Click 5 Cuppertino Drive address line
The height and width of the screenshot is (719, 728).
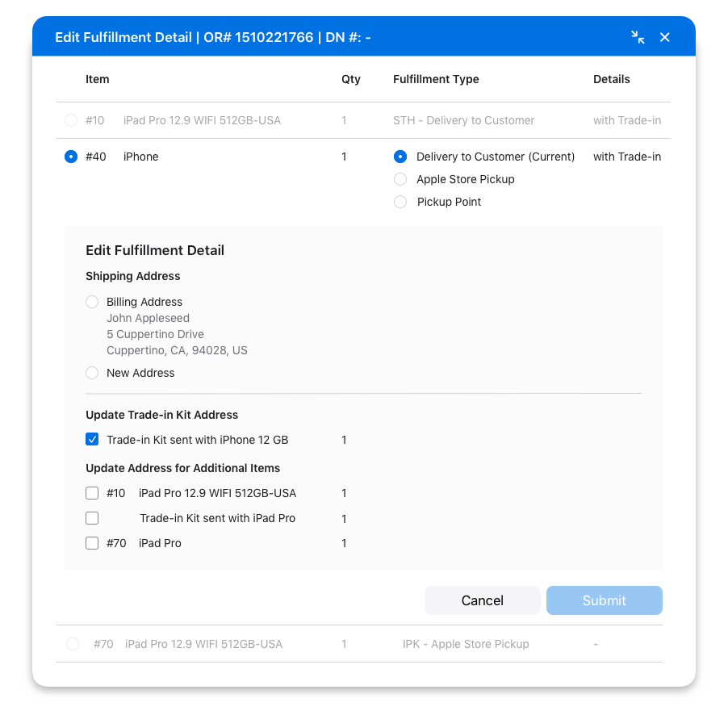click(x=155, y=335)
